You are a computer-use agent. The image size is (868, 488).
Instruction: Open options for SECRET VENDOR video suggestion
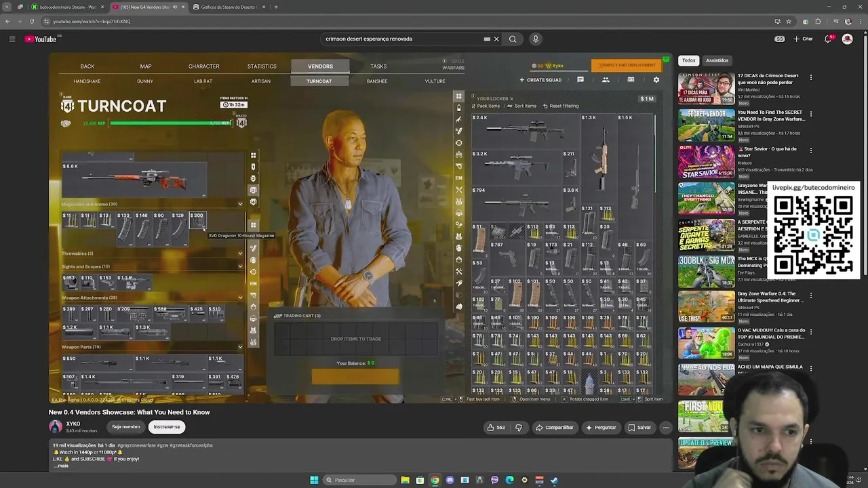click(x=810, y=114)
